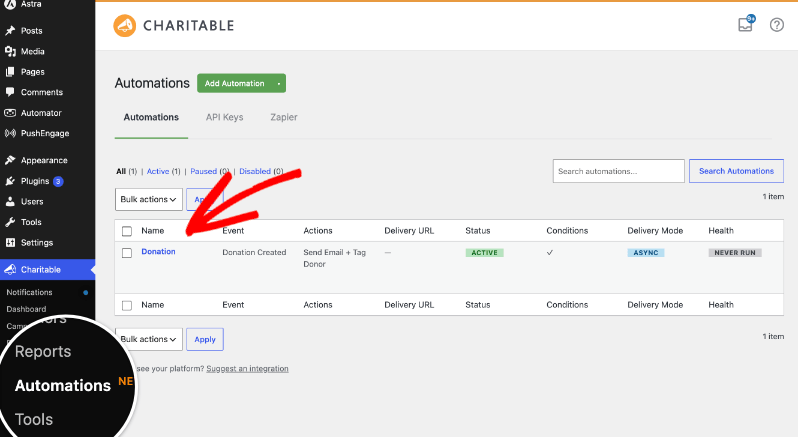
Task: Click the Status column header
Action: click(x=477, y=231)
